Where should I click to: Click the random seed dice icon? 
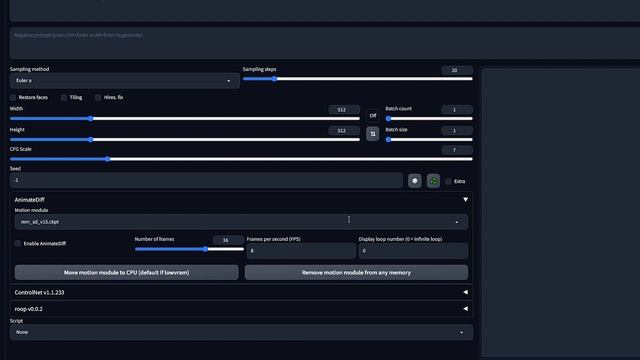415,181
